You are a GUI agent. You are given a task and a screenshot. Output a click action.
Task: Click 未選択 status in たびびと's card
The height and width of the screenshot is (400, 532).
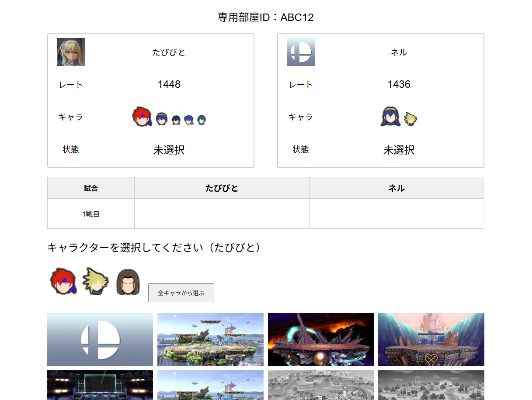tap(169, 150)
